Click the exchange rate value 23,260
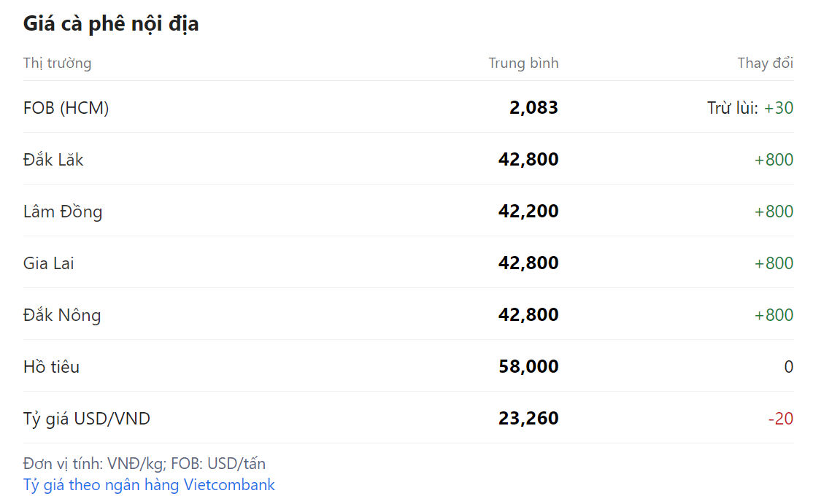This screenshot has width=840, height=504. [x=528, y=419]
